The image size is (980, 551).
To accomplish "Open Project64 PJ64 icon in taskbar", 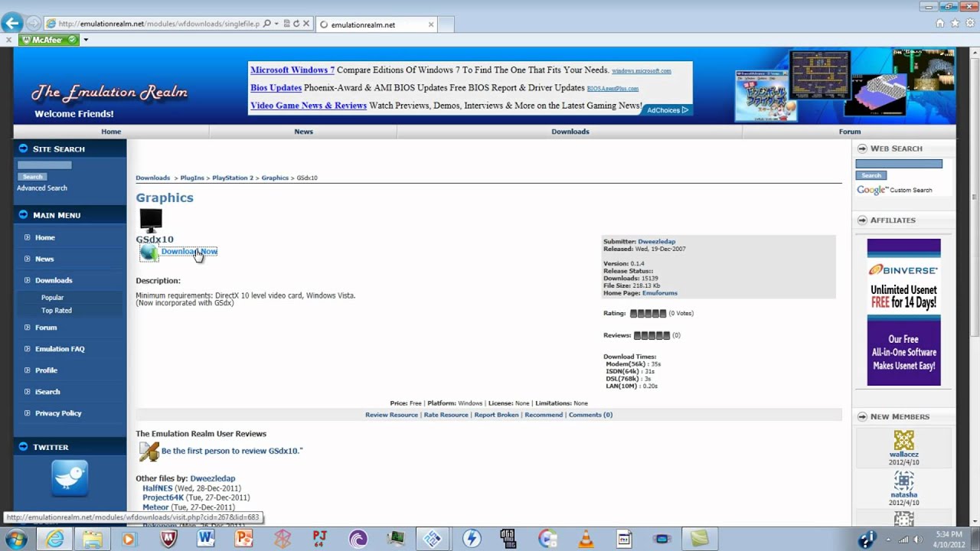I will [x=320, y=539].
